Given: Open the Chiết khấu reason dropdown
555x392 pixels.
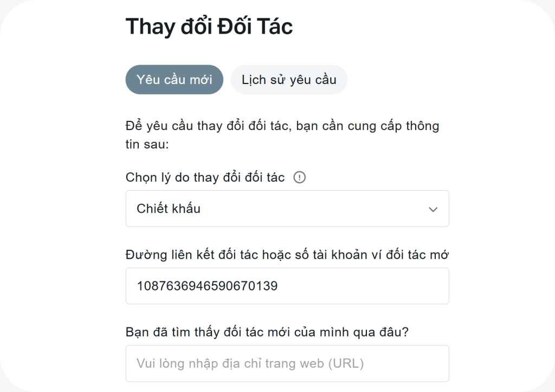Looking at the screenshot, I should [287, 209].
